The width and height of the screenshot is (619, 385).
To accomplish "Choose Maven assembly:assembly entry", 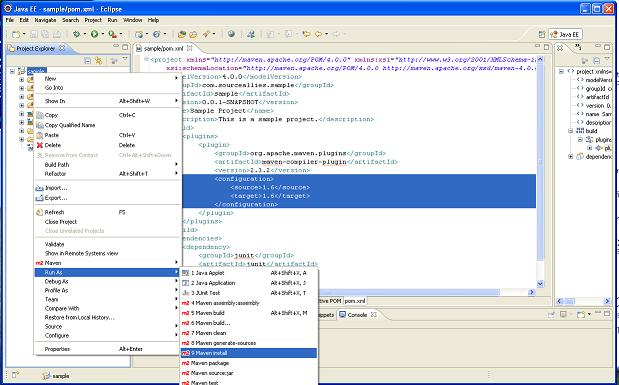I will pos(249,303).
